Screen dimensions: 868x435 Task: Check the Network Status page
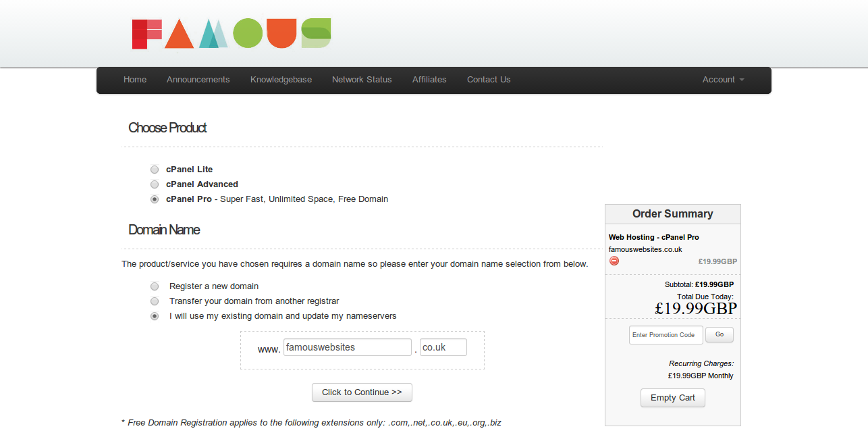[362, 80]
